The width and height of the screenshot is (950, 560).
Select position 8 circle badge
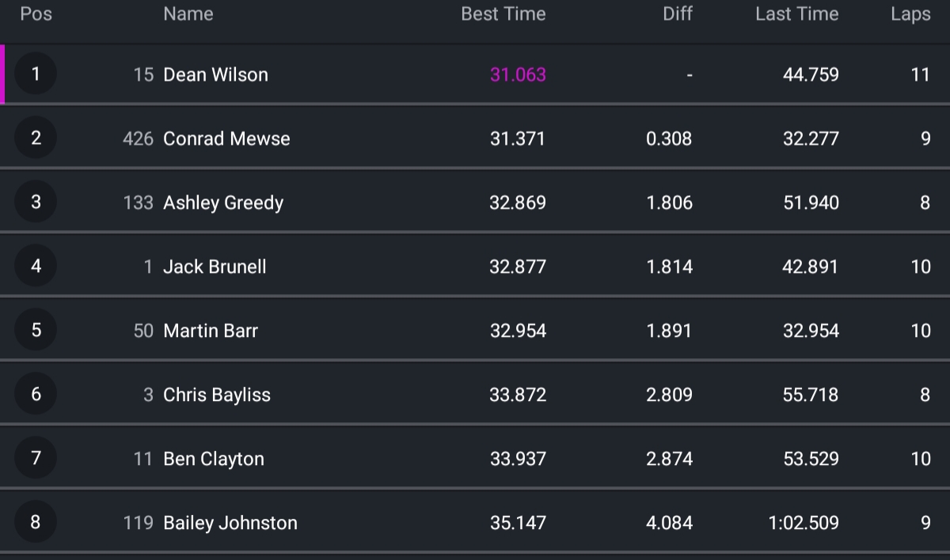[x=36, y=522]
